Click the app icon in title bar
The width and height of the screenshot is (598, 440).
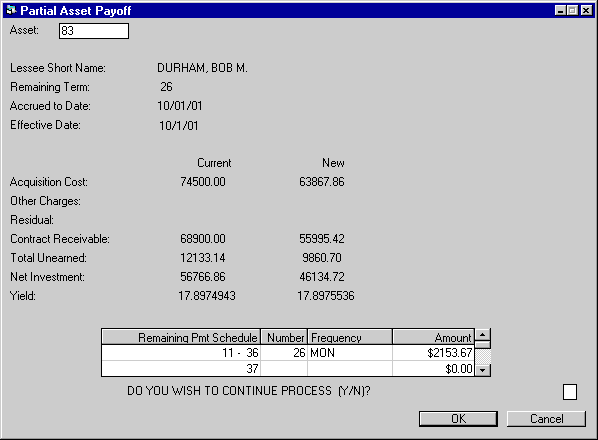[x=11, y=10]
